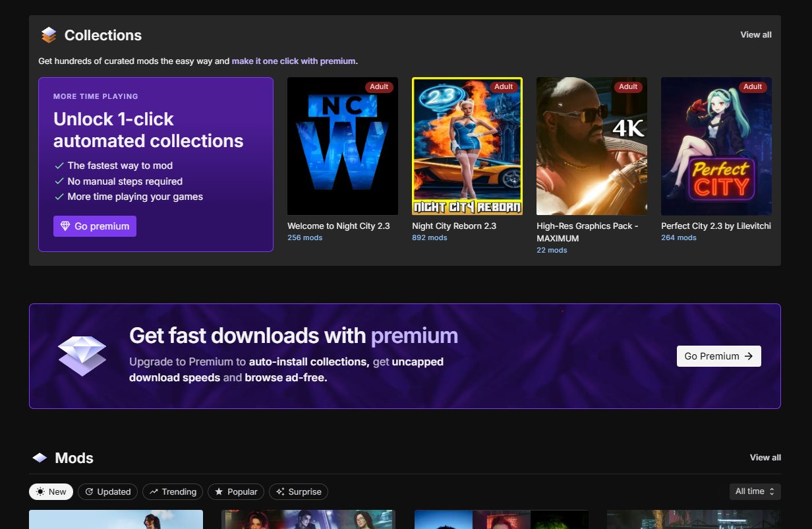Click View all in the Collections section

pyautogui.click(x=756, y=35)
